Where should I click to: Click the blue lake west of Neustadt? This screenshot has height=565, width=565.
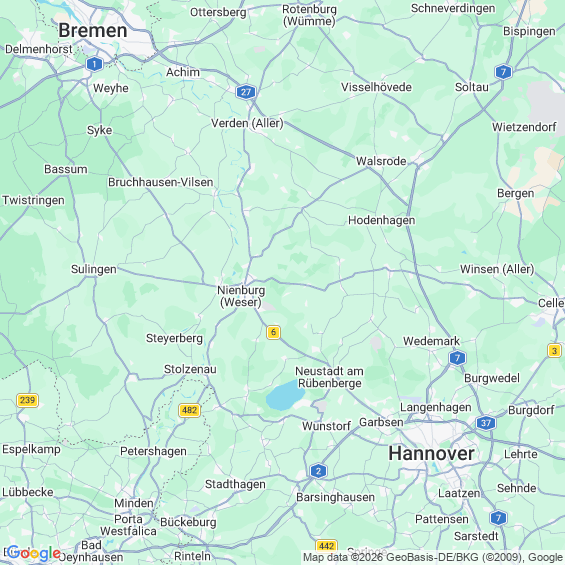(285, 396)
